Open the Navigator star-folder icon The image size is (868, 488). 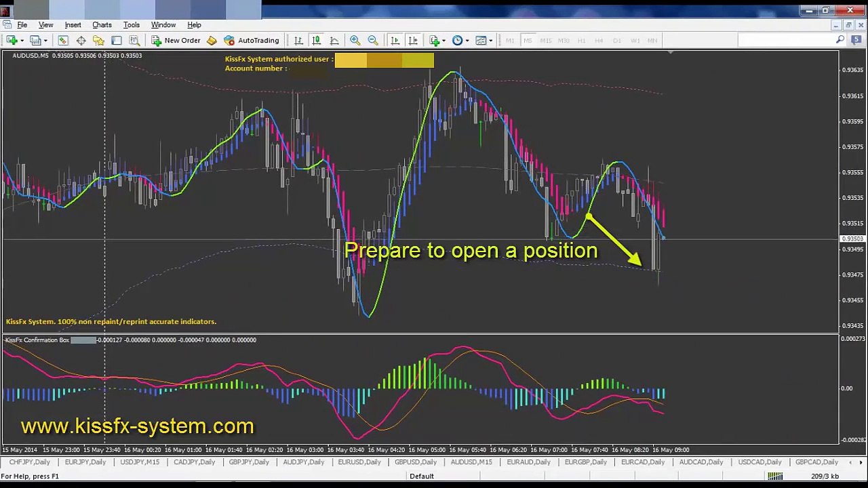point(98,41)
